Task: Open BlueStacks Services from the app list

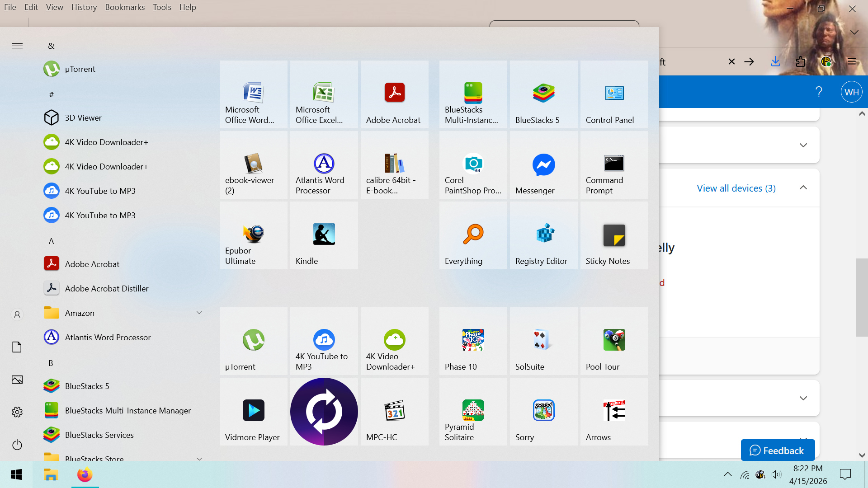Action: pyautogui.click(x=122, y=435)
